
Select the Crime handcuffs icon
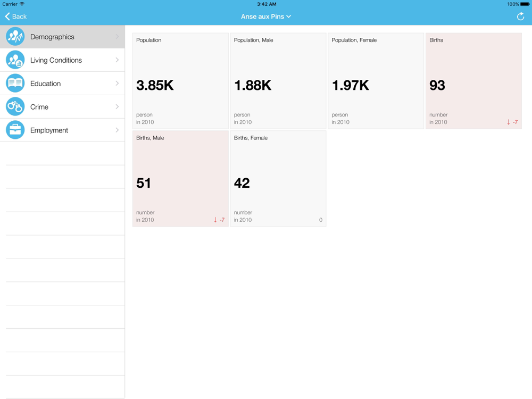[x=15, y=106]
